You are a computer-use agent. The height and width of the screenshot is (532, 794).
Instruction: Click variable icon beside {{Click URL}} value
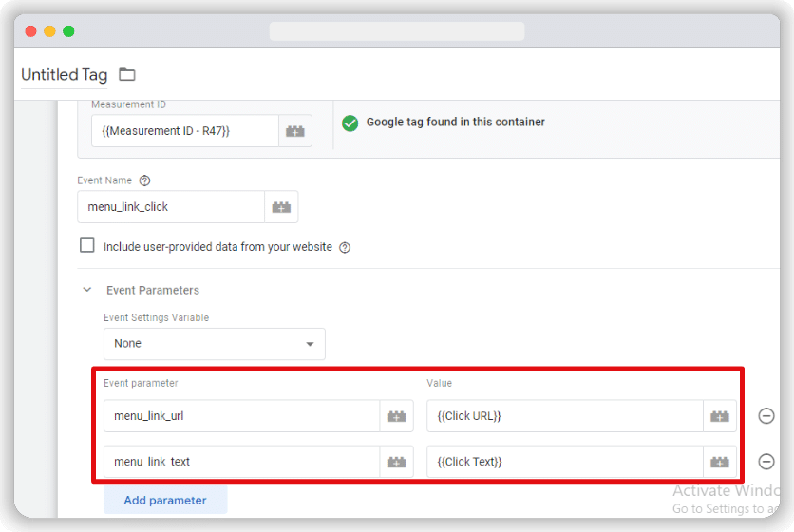(720, 416)
